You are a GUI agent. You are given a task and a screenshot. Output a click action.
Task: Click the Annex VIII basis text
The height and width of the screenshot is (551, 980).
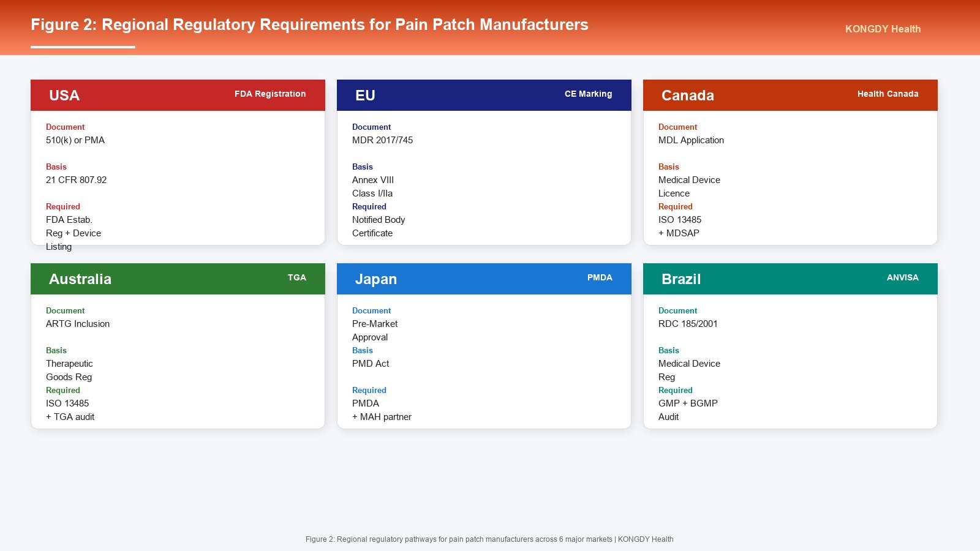pos(373,180)
